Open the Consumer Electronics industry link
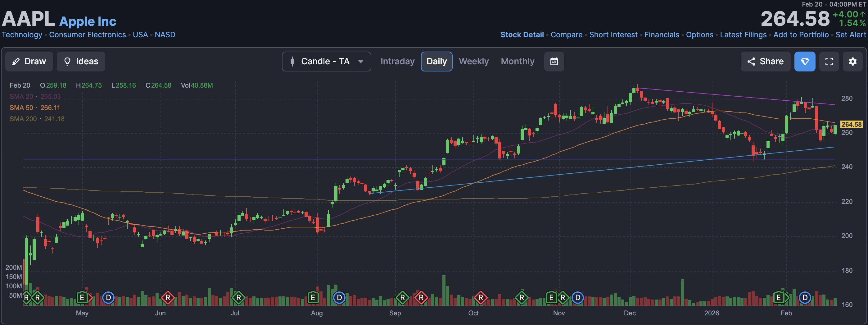Image resolution: width=868 pixels, height=325 pixels. pyautogui.click(x=87, y=35)
